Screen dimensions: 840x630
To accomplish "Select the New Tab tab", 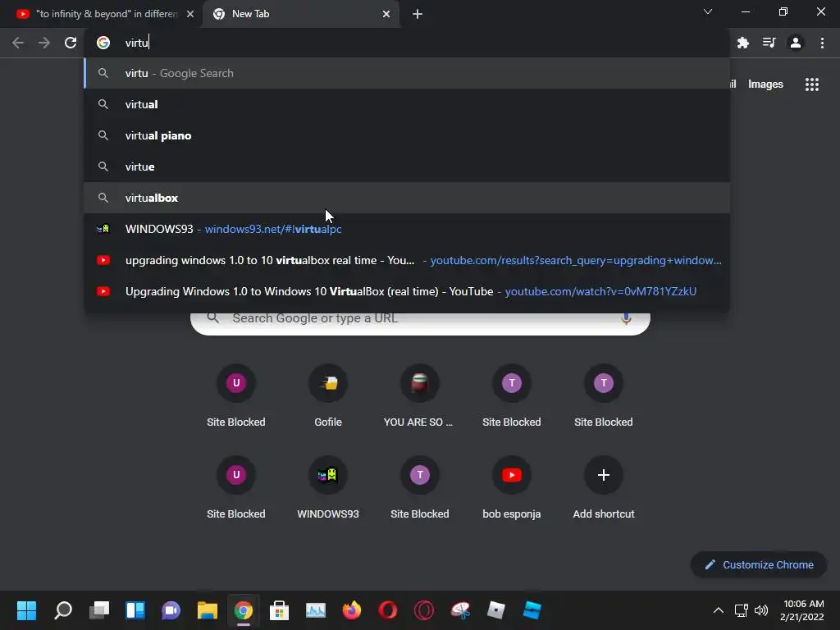I will [x=301, y=14].
